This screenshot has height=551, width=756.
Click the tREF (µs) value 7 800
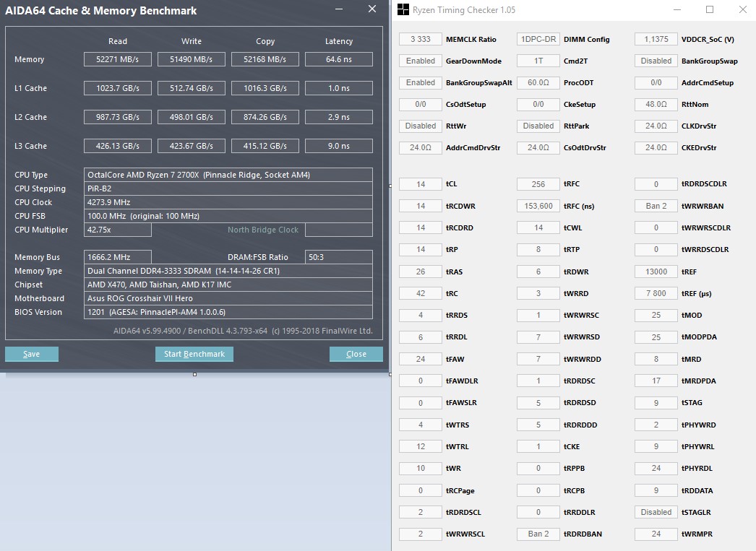point(656,293)
